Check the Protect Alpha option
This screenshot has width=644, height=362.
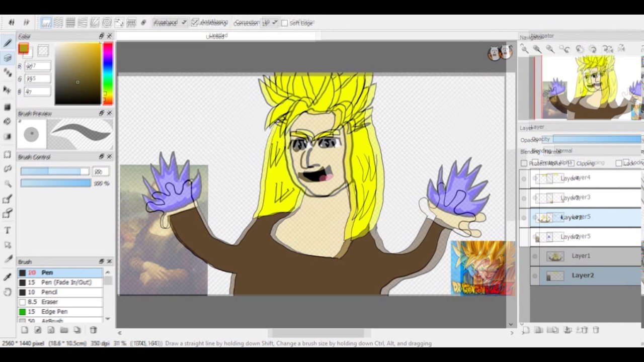524,163
